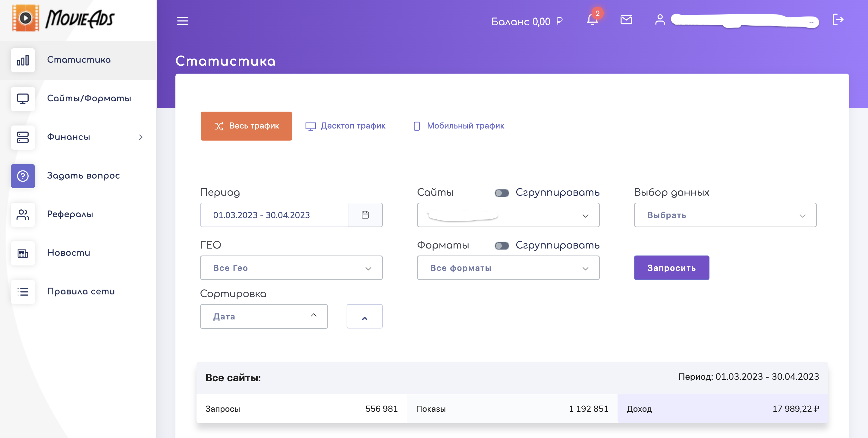868x438 pixels.
Task: Switch to Мобильный трафик tab
Action: 459,126
